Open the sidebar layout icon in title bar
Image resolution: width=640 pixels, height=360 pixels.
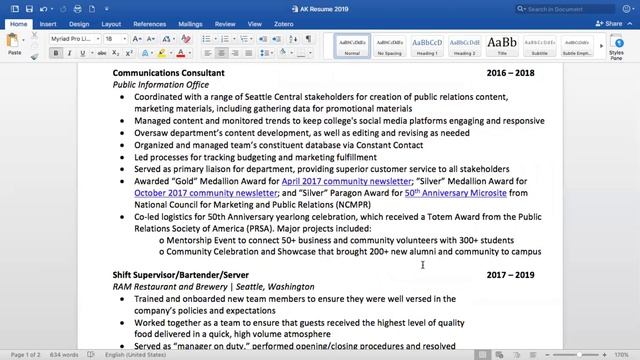[x=15, y=9]
